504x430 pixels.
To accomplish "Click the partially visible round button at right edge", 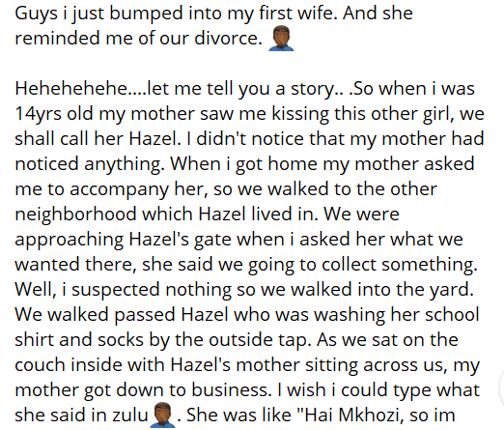I will 501,387.
